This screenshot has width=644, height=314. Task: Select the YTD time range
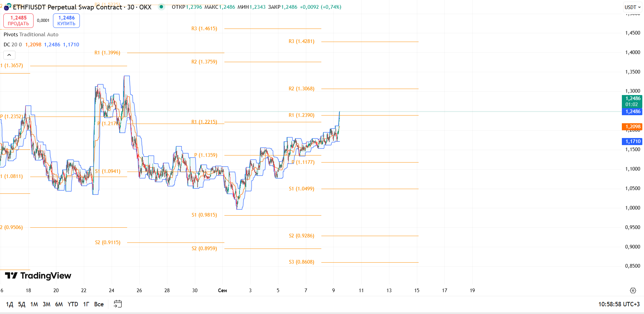(x=73, y=304)
